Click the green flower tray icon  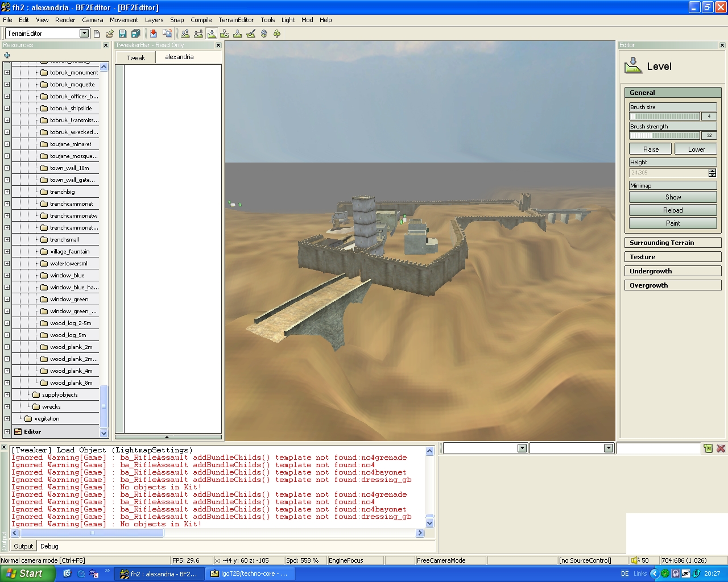coord(665,573)
